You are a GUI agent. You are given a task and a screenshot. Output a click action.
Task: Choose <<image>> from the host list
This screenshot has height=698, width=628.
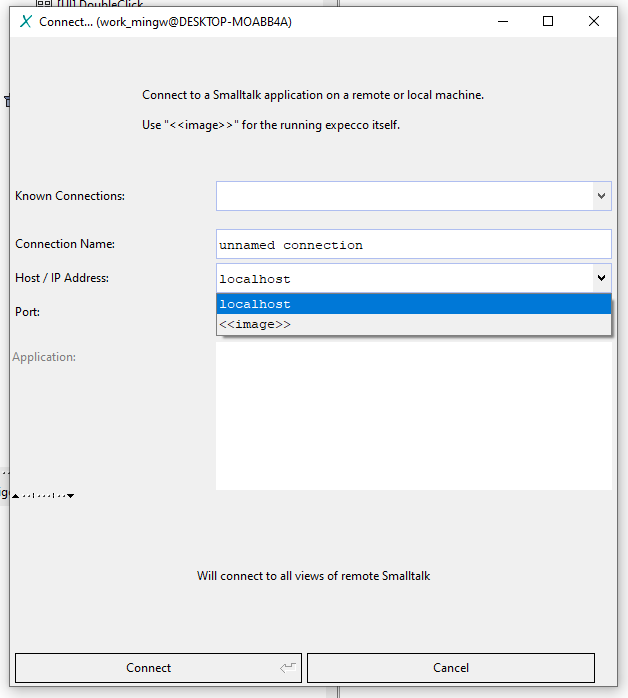click(413, 325)
